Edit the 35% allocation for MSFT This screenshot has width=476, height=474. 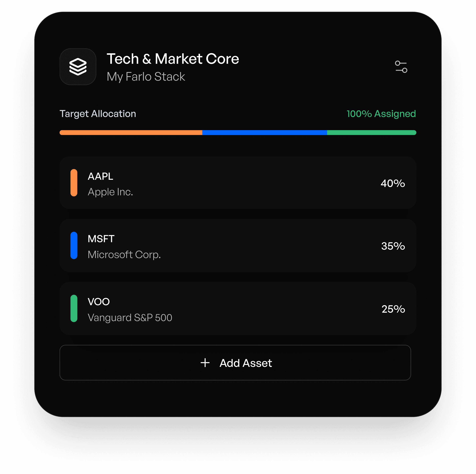[x=393, y=246]
